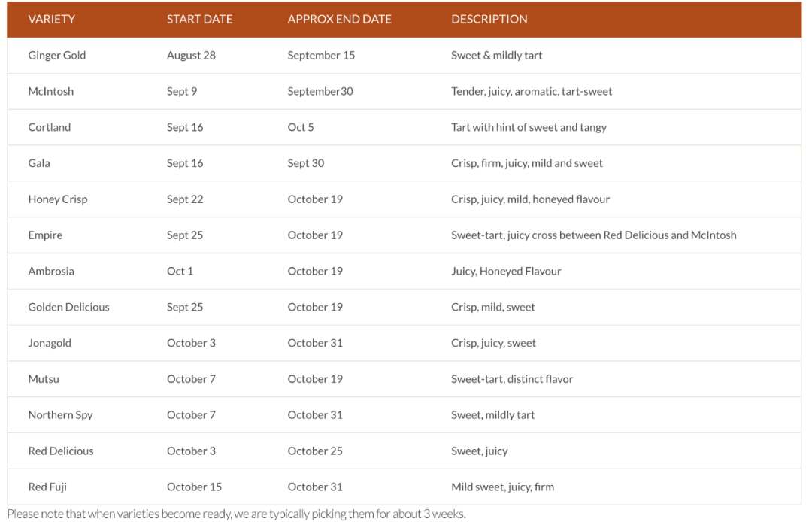The width and height of the screenshot is (812, 522).
Task: Click the START DATE column header
Action: click(x=199, y=19)
